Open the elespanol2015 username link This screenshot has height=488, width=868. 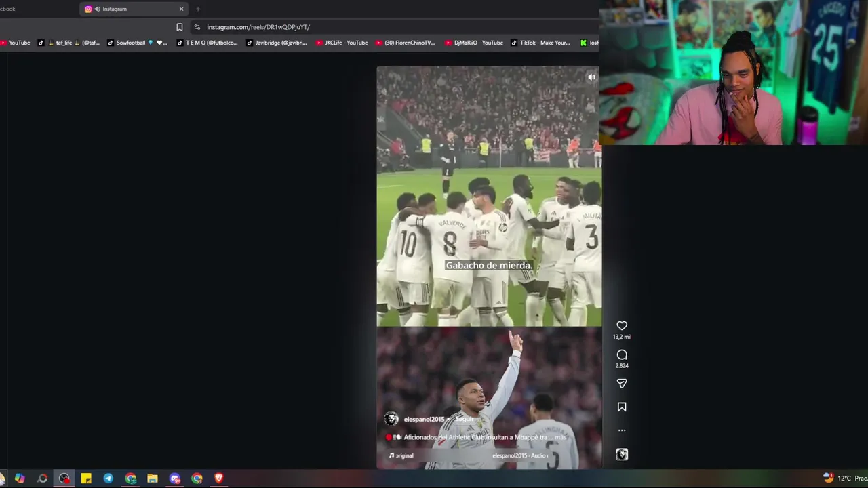(x=424, y=419)
